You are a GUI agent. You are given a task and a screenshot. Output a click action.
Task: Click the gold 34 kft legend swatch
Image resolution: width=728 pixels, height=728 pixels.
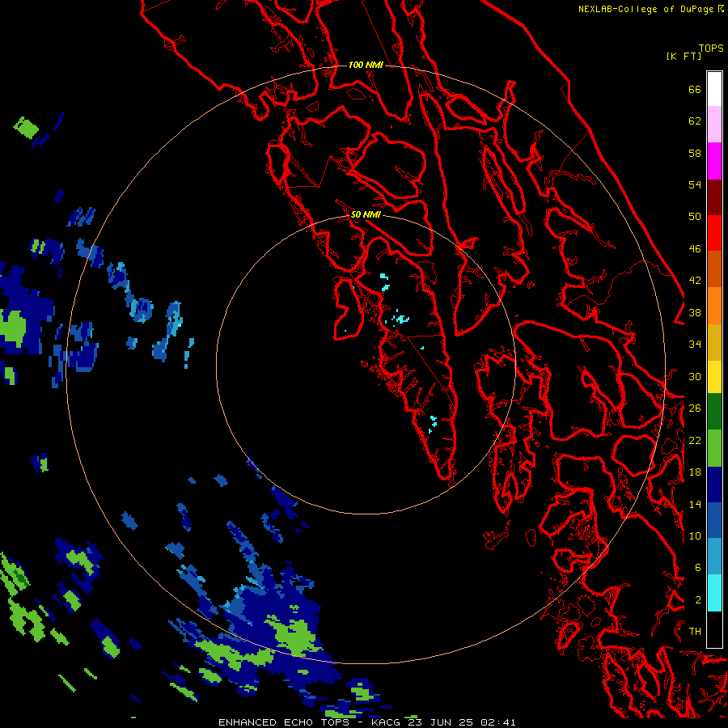coord(714,342)
